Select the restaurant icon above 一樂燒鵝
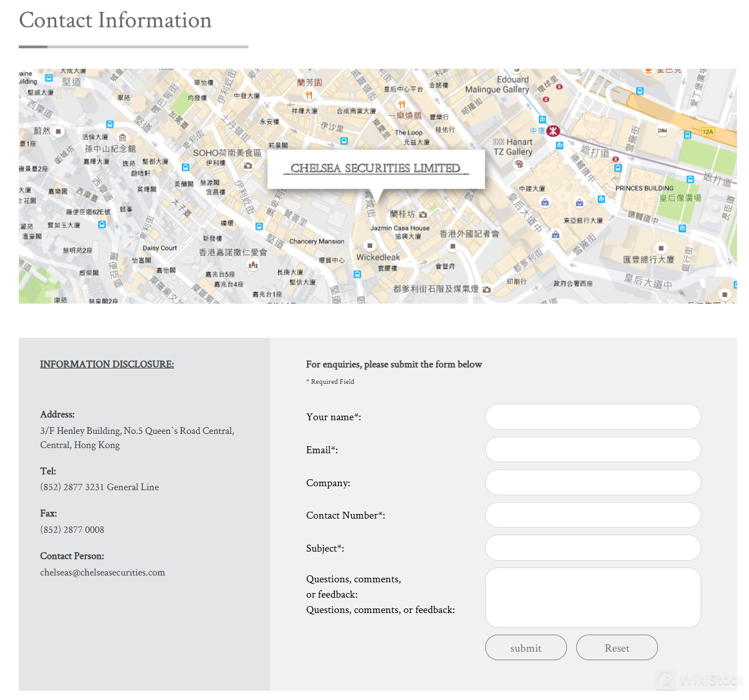The image size is (749, 700). [402, 105]
